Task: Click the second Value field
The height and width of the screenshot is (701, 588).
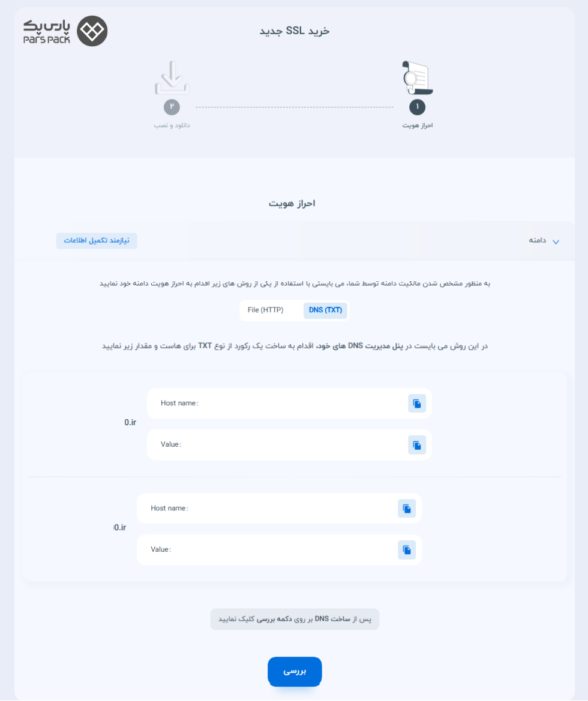Action: click(279, 550)
